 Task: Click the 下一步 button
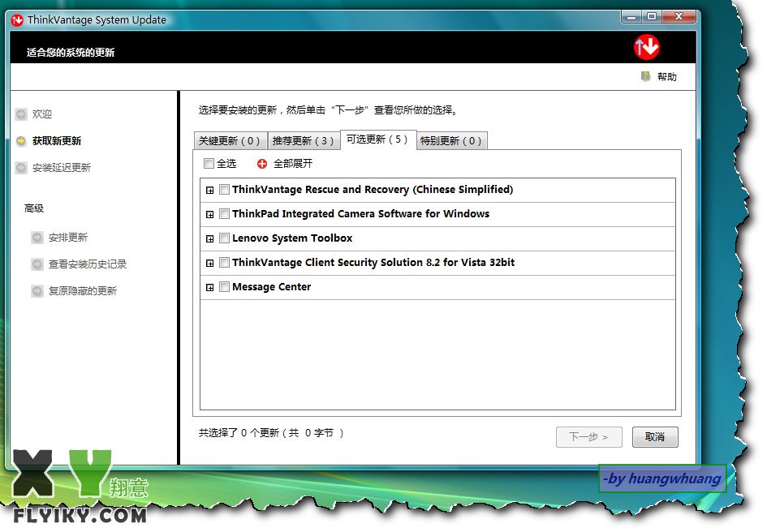tap(589, 436)
